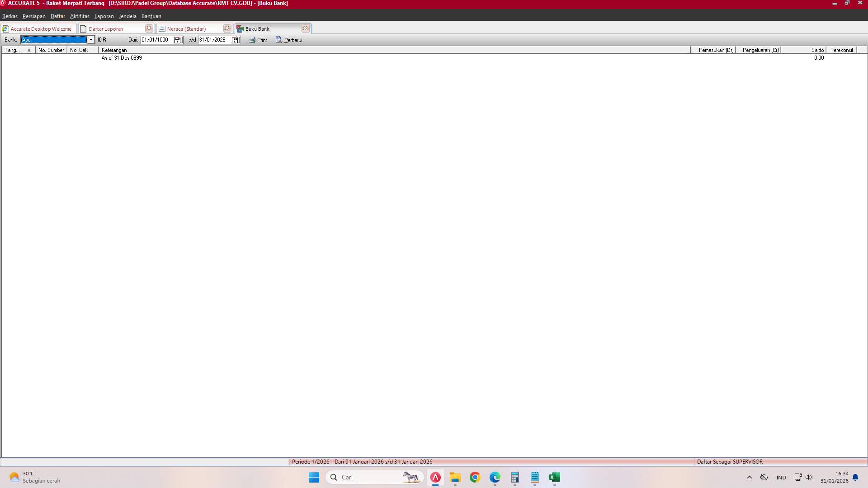Click the globe icon on Accurate Desktop Welcome tab
The image size is (868, 488).
[5, 28]
